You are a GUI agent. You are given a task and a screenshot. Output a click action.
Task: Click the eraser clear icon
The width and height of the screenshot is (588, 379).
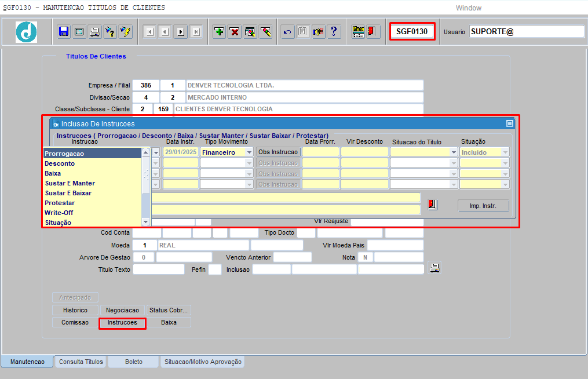(x=266, y=31)
